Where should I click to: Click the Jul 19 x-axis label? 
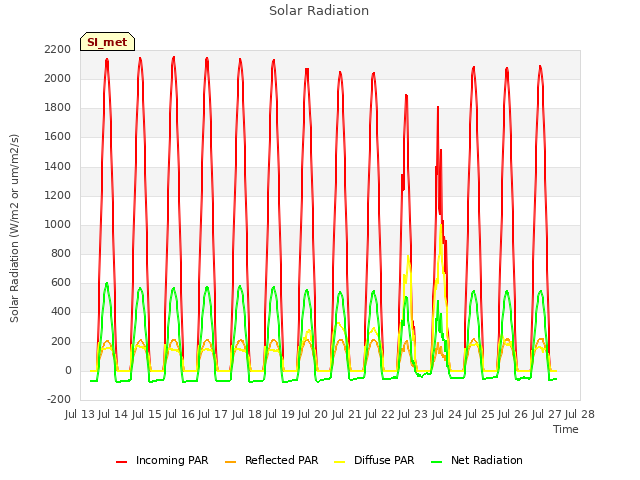(280, 414)
